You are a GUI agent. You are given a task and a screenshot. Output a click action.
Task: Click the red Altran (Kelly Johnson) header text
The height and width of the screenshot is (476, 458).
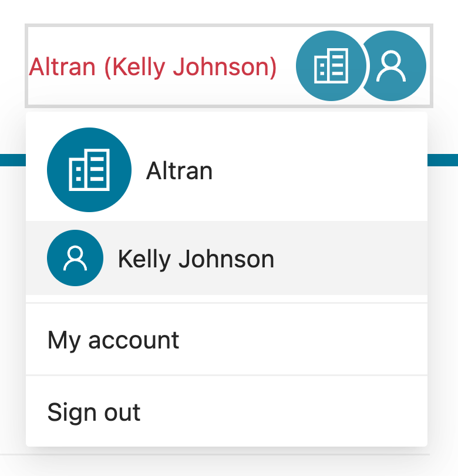[x=153, y=67]
